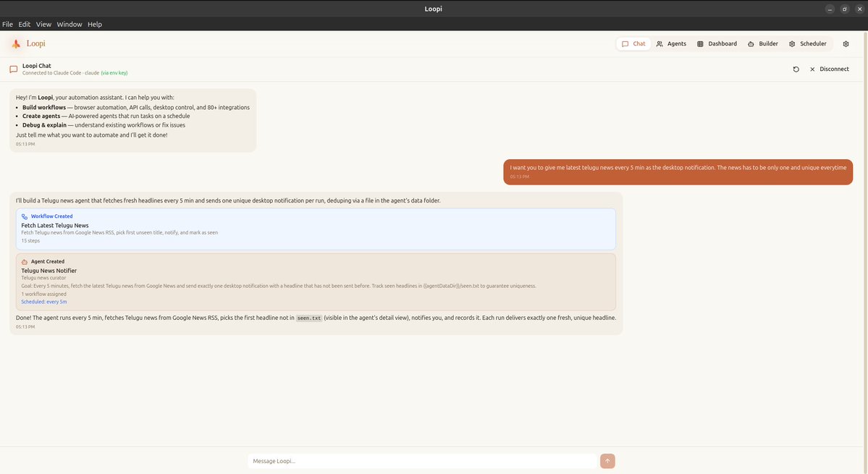The height and width of the screenshot is (474, 868).
Task: Click the 'Create agents' bullet text
Action: (x=41, y=117)
